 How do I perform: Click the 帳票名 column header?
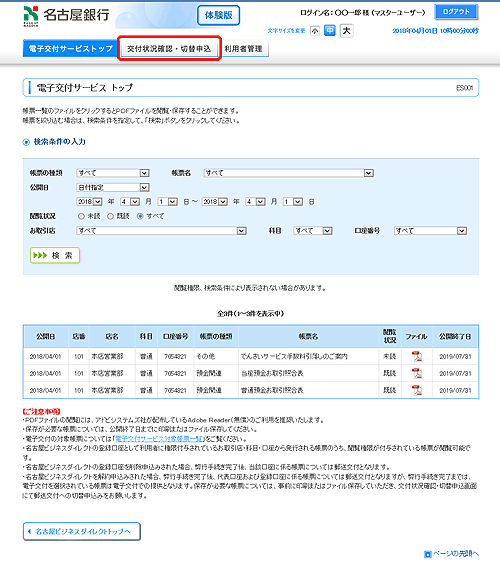click(308, 336)
